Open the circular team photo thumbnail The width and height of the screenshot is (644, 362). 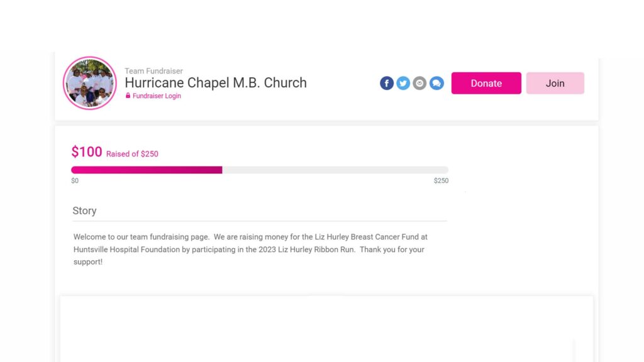pos(89,84)
